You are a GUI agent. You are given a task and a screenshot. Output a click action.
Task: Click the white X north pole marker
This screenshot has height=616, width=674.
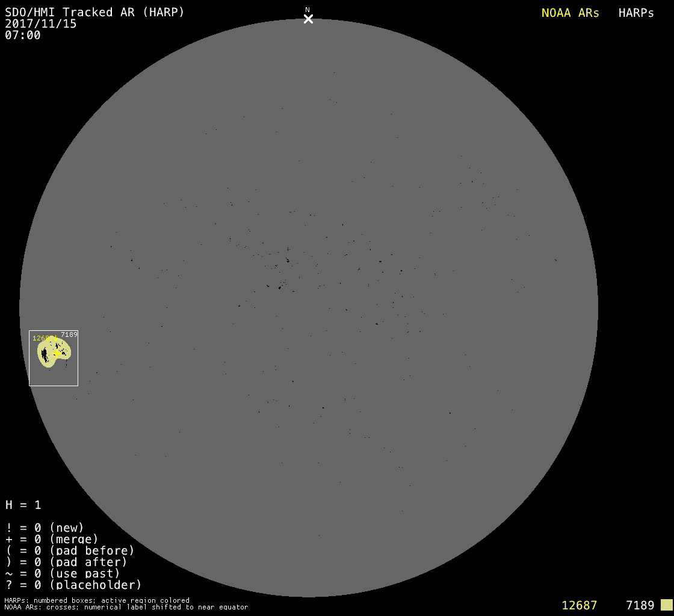(x=308, y=19)
